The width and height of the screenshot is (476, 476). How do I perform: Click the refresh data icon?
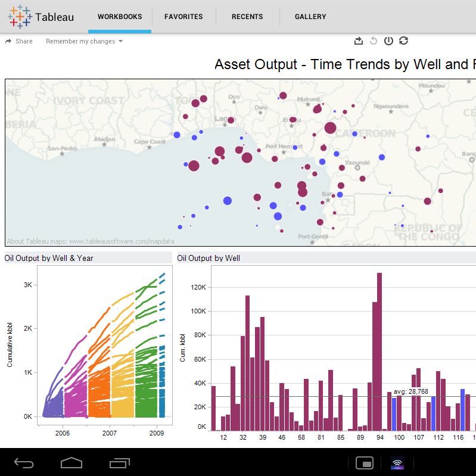coord(403,41)
